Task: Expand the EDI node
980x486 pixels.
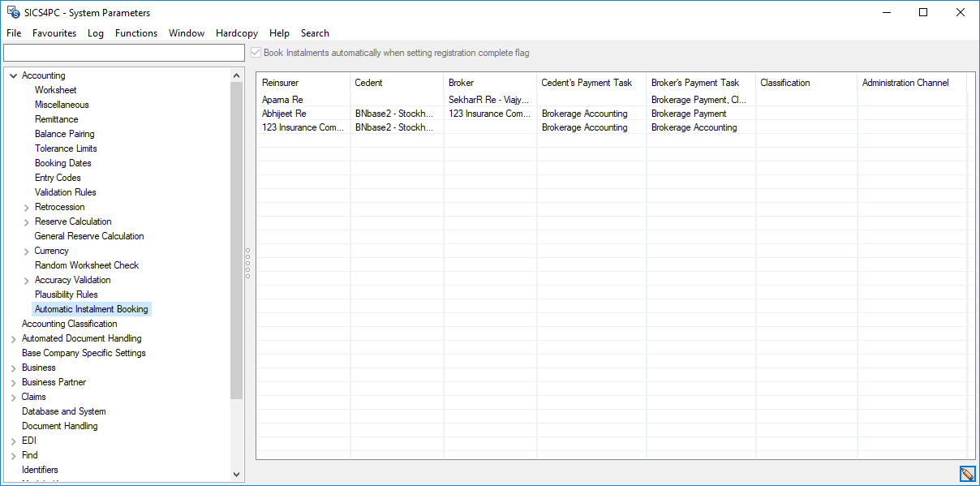Action: coord(13,441)
